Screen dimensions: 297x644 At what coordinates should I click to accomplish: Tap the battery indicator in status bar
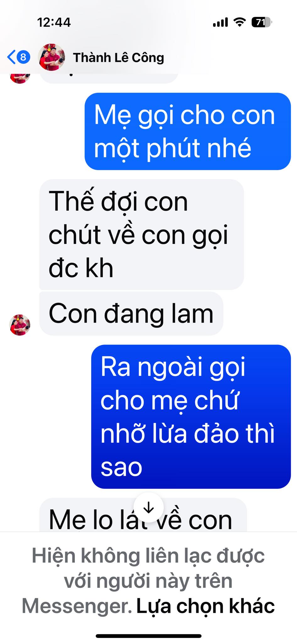[261, 22]
